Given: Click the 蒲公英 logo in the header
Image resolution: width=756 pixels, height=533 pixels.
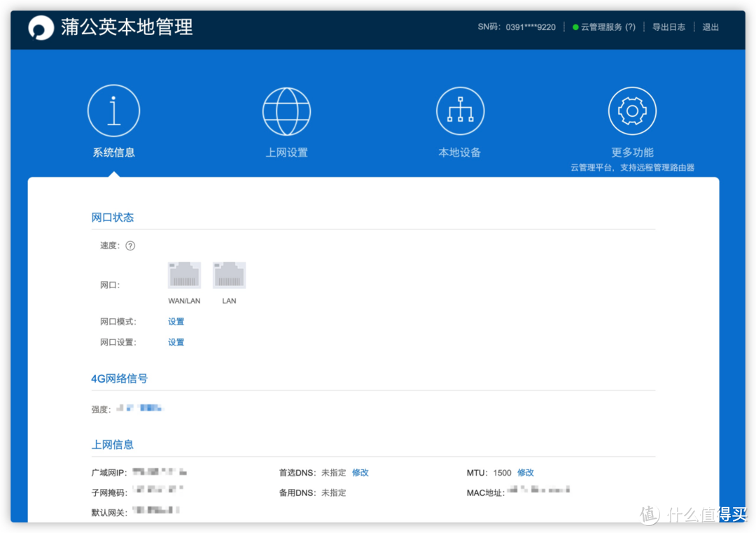Looking at the screenshot, I should click(x=41, y=29).
